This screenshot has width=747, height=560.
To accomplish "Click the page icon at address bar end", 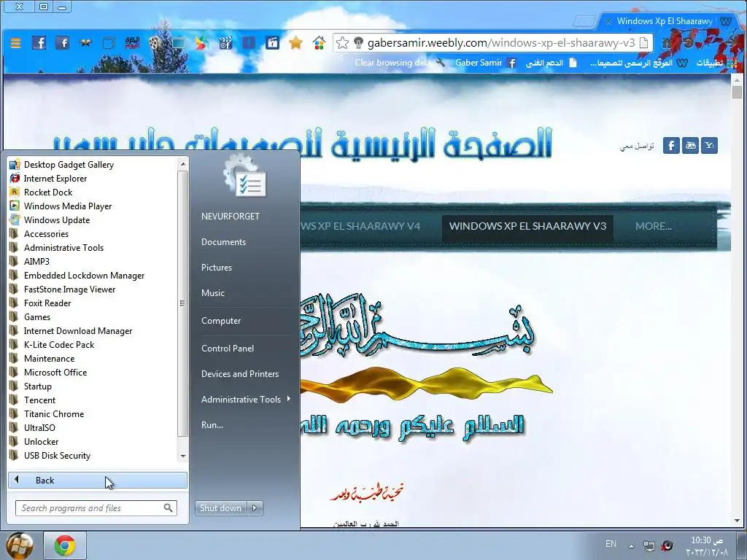I will pyautogui.click(x=643, y=43).
